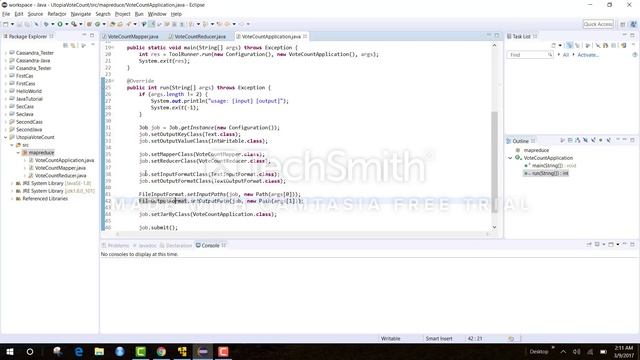
Task: Open the Source menu
Action: tap(35, 14)
